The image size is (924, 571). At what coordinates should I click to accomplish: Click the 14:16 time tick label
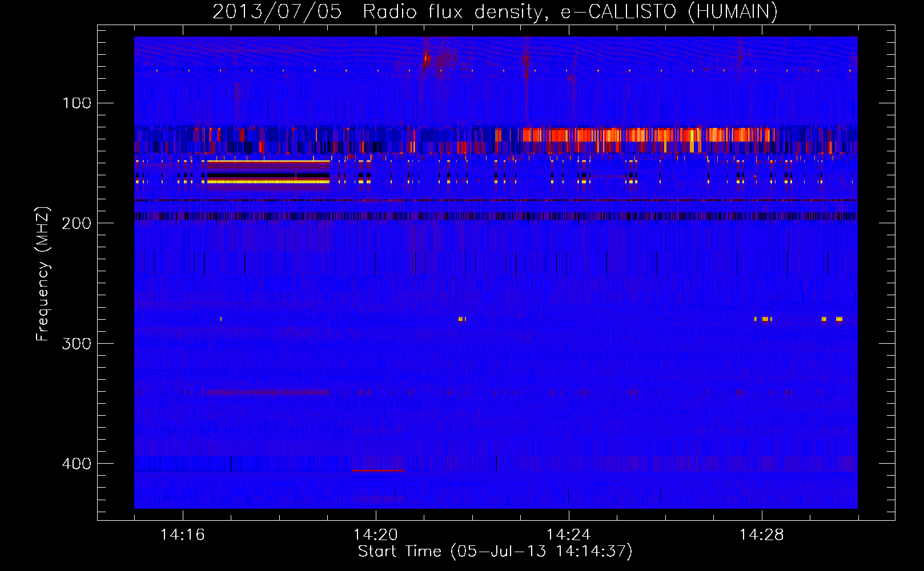183,534
